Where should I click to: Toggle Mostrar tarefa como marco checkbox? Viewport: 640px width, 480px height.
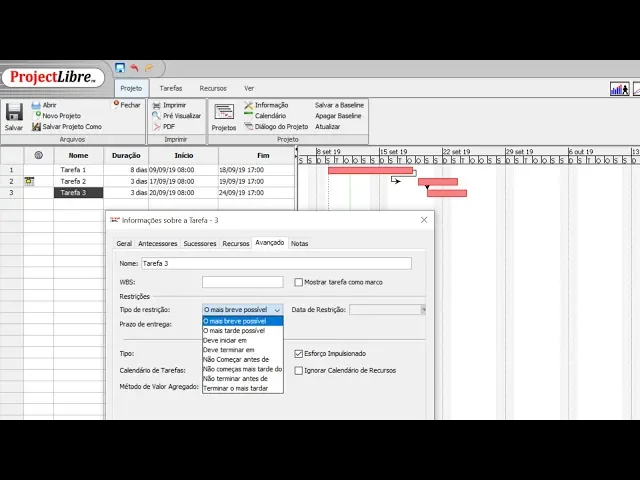[298, 282]
